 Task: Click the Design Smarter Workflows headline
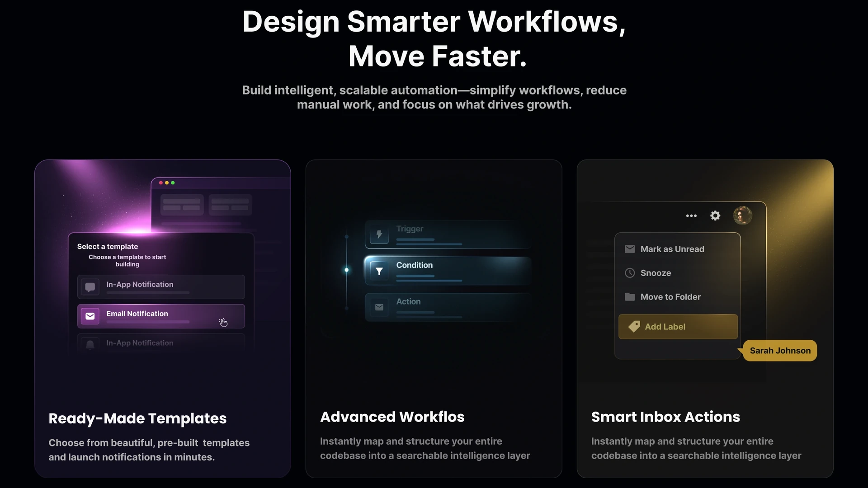pos(434,39)
